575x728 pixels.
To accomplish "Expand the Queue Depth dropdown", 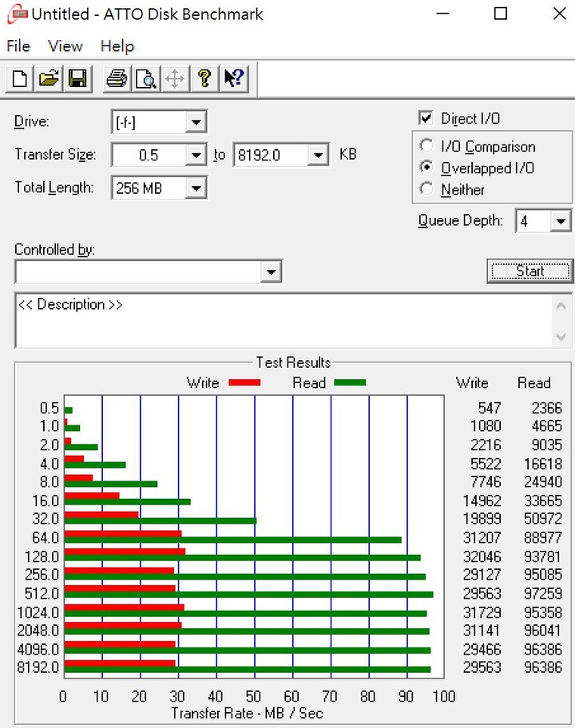I will [x=561, y=221].
